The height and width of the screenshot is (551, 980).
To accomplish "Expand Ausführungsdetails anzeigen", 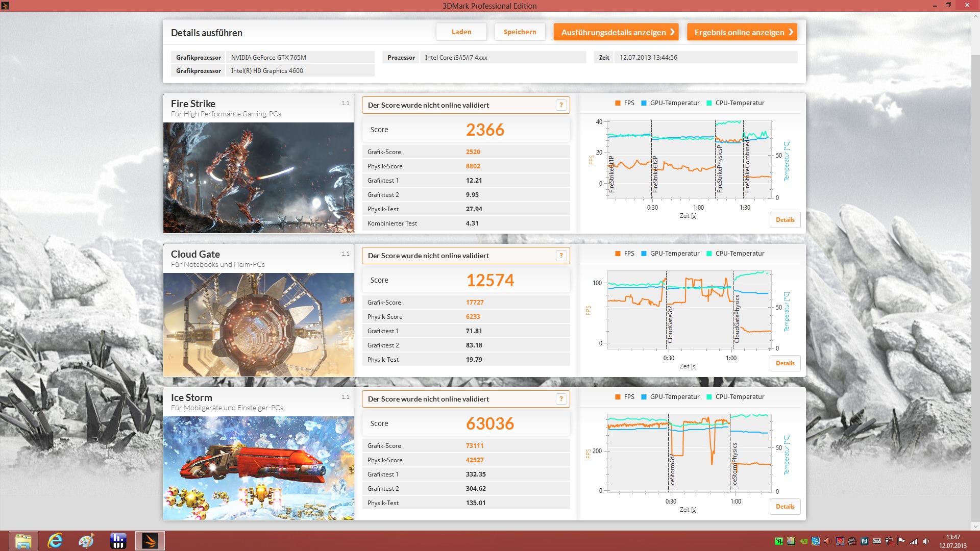I will coord(616,32).
